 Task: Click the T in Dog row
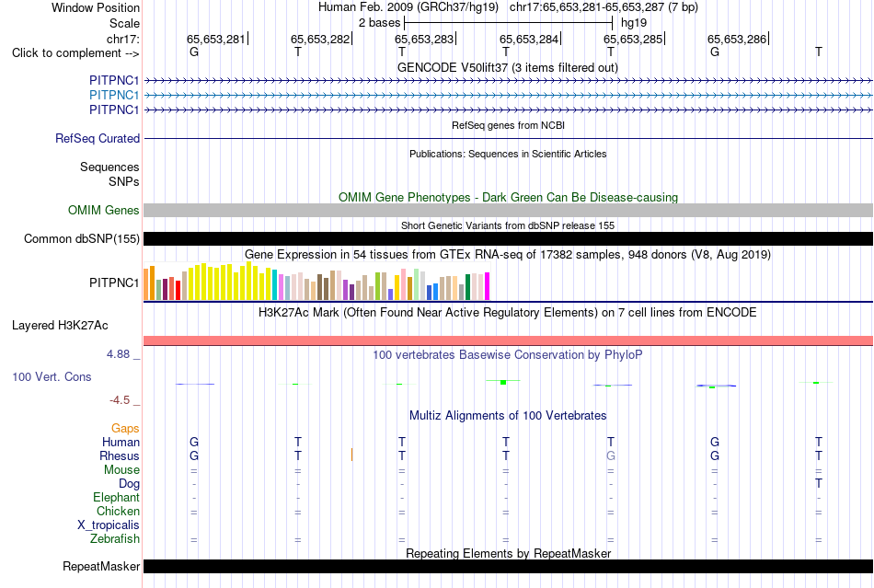coord(818,483)
